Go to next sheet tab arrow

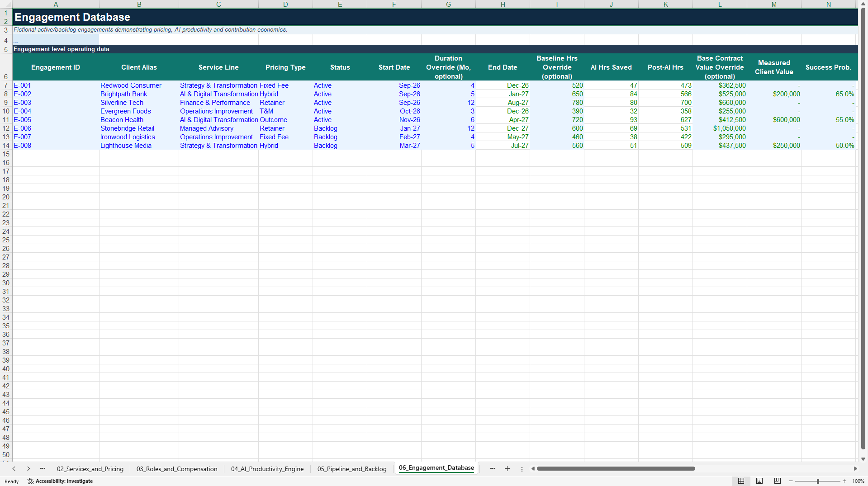28,469
